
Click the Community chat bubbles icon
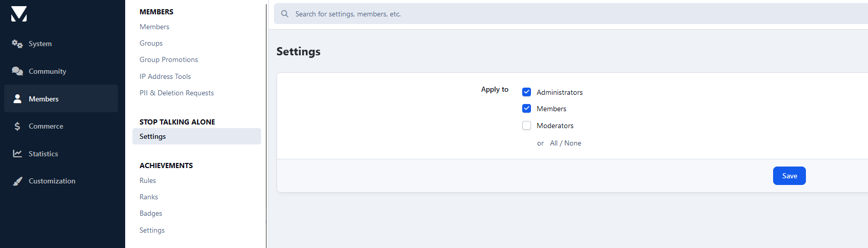pyautogui.click(x=17, y=71)
